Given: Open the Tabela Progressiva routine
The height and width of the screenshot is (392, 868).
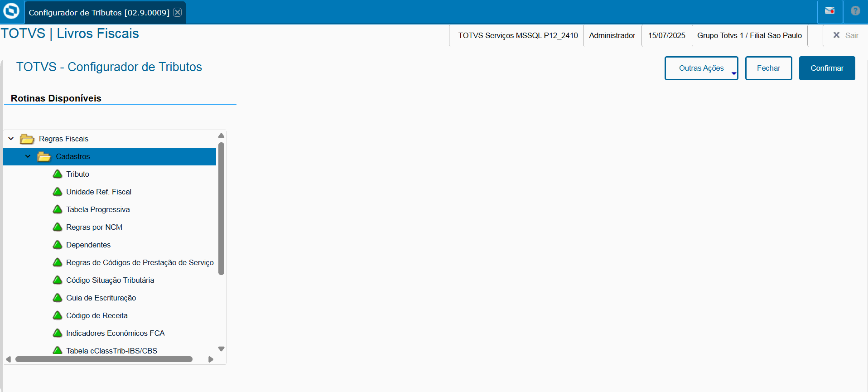Looking at the screenshot, I should tap(98, 209).
